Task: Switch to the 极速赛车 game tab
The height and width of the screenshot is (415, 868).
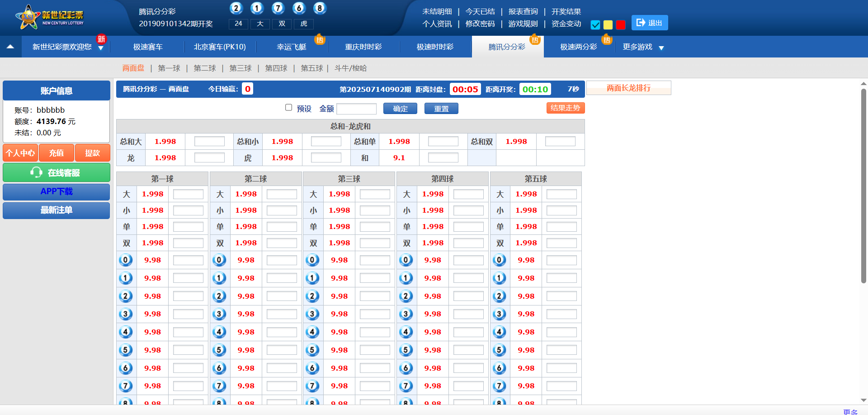Action: (148, 47)
